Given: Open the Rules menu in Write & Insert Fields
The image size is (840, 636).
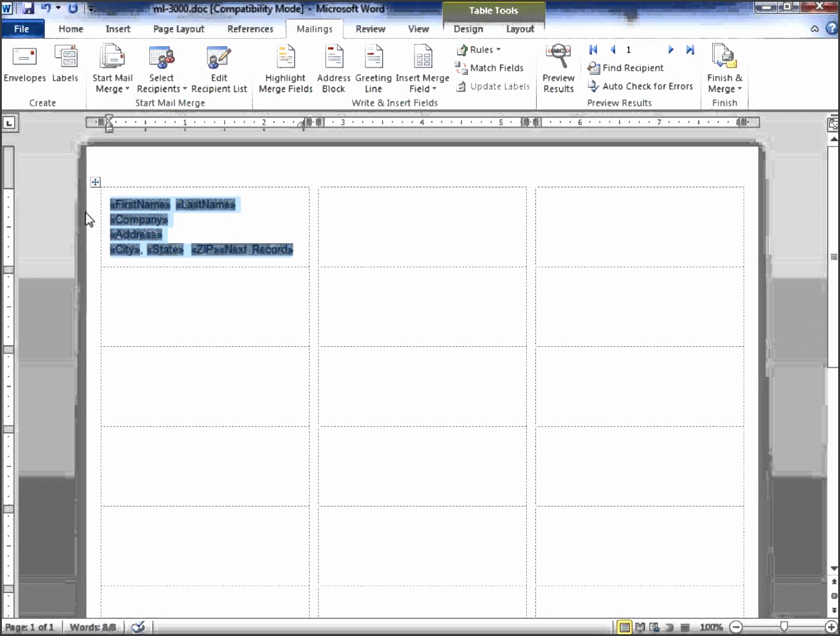Looking at the screenshot, I should coord(480,50).
